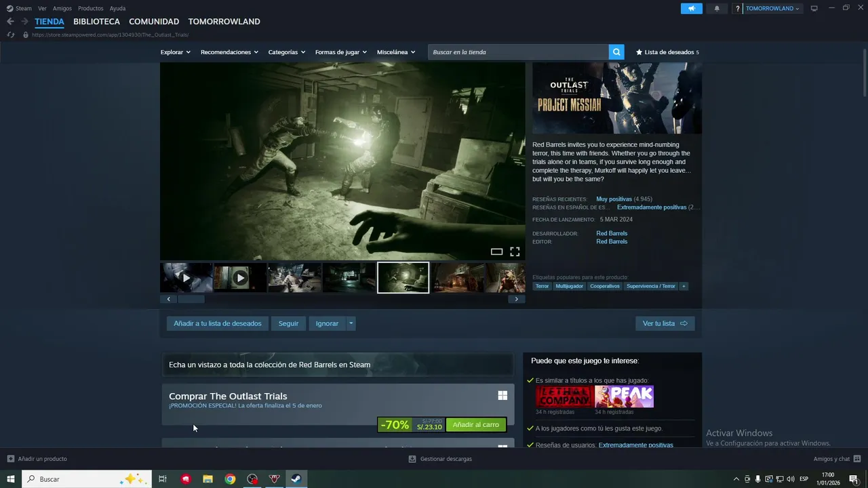
Task: Click the volume speaker tray icon
Action: (790, 479)
